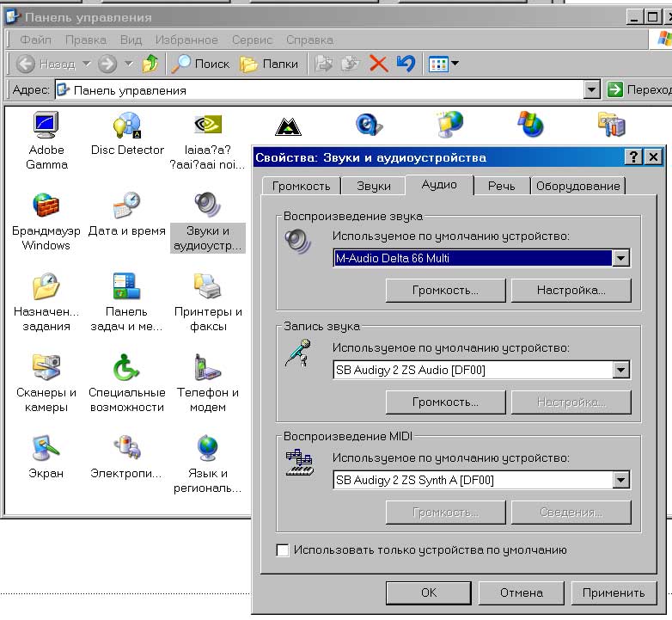The image size is (672, 620).
Task: Open Сканеры и камеры icon
Action: point(46,369)
